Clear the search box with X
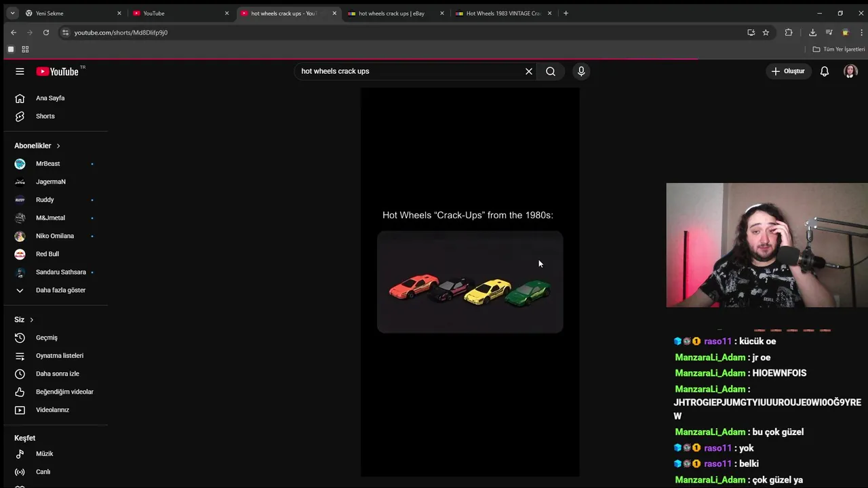Screen dimensions: 868x488 pos(529,71)
